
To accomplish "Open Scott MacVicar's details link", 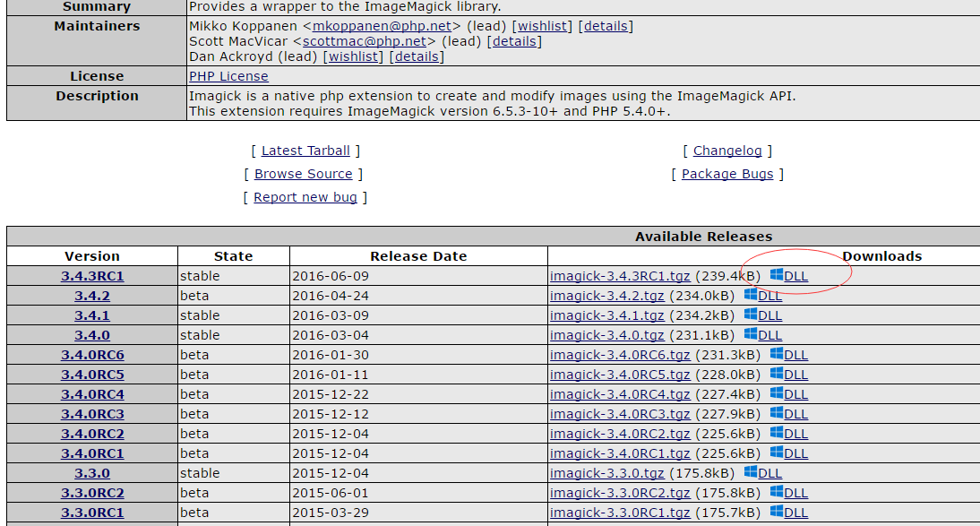I will [514, 41].
